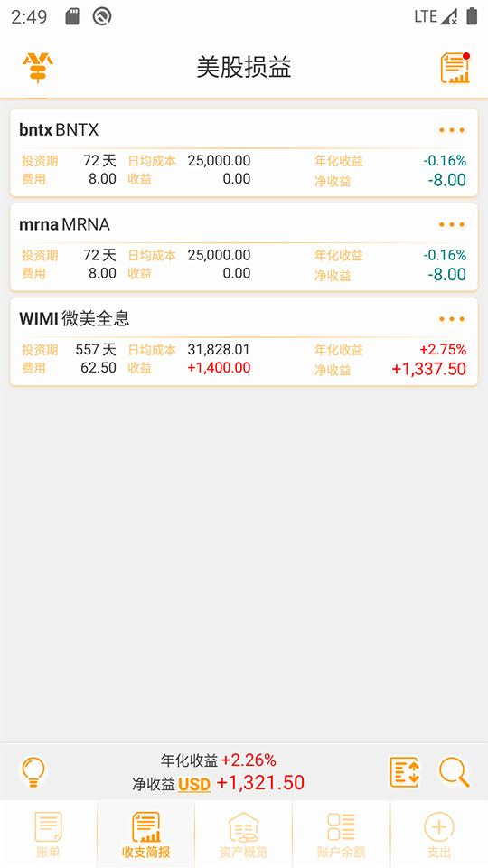The image size is (488, 868).
Task: Tap the magnifier search icon
Action: 455,772
